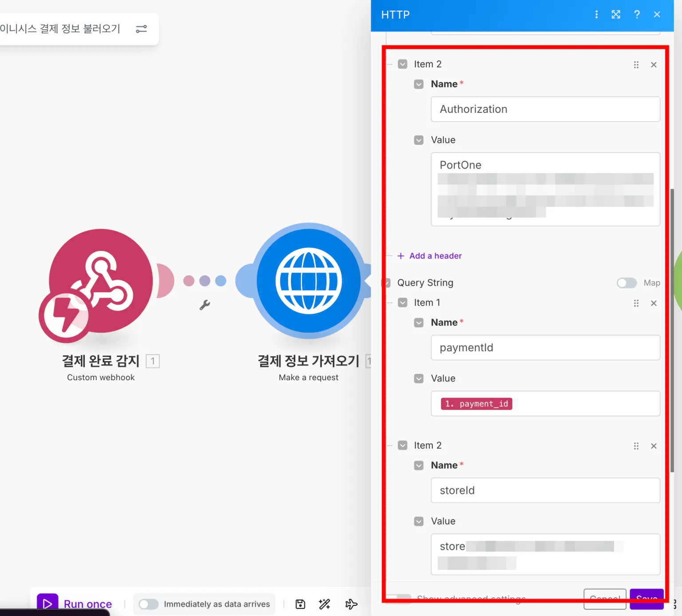This screenshot has height=616, width=682.
Task: Expand the HTTP panel to fullscreen
Action: click(616, 15)
